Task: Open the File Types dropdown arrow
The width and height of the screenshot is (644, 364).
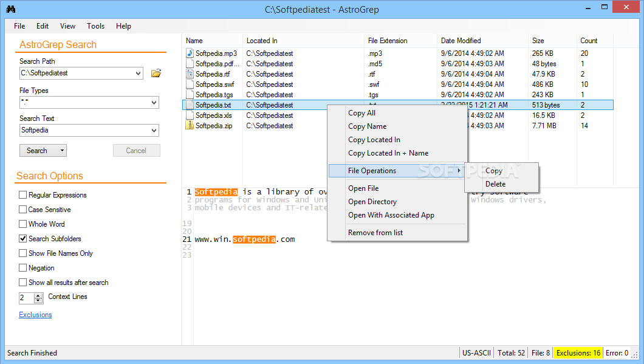Action: pos(154,102)
